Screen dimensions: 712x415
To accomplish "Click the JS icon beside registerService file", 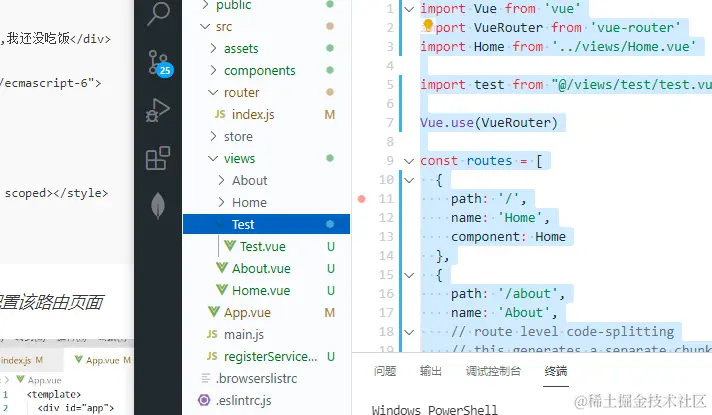I will [212, 356].
